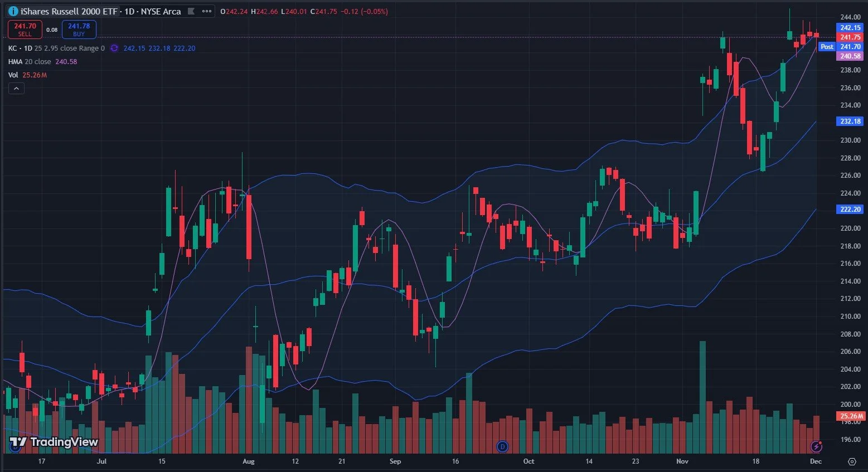868x472 pixels.
Task: Open the flag symbol marker icon
Action: [191, 11]
